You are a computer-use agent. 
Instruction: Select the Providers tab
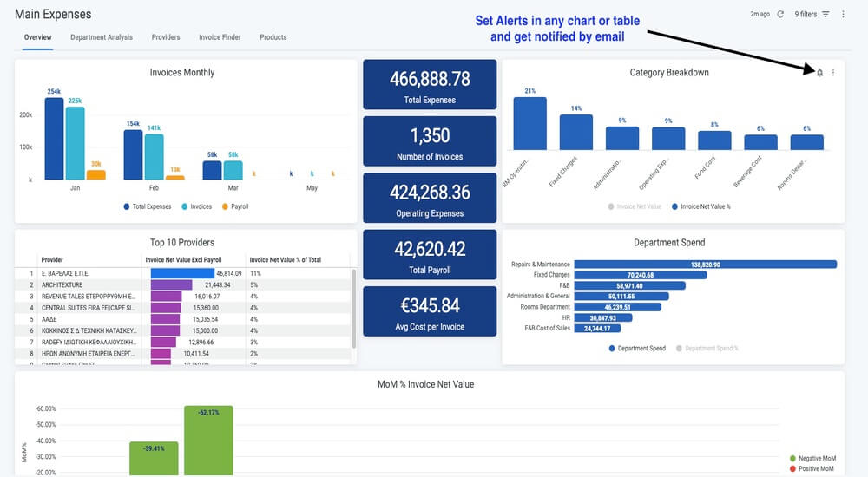166,37
